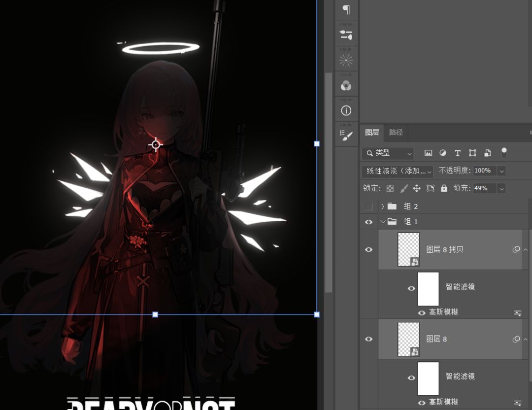Open the Paragraph panel icon
This screenshot has height=410, width=532.
[346, 10]
